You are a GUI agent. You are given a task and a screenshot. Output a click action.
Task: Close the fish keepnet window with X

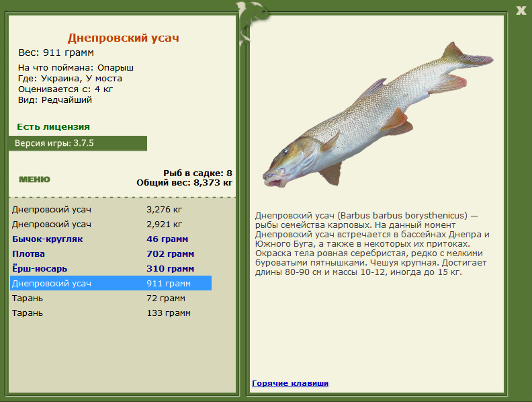click(521, 10)
